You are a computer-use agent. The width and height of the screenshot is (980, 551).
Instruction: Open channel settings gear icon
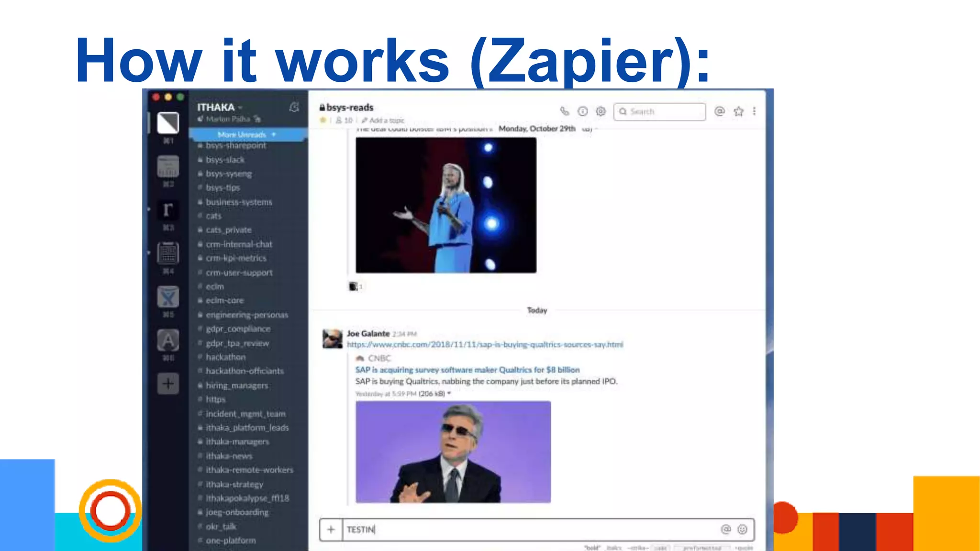click(x=601, y=111)
